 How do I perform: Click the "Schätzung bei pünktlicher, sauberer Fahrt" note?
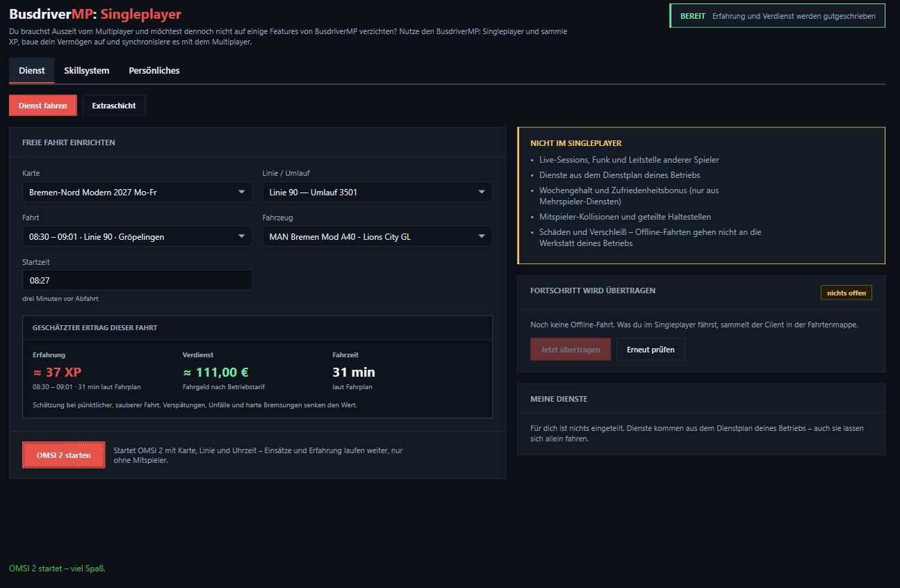195,405
